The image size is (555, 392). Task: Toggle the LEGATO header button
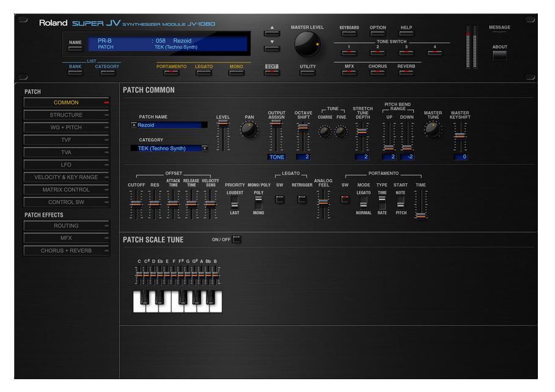(x=204, y=73)
